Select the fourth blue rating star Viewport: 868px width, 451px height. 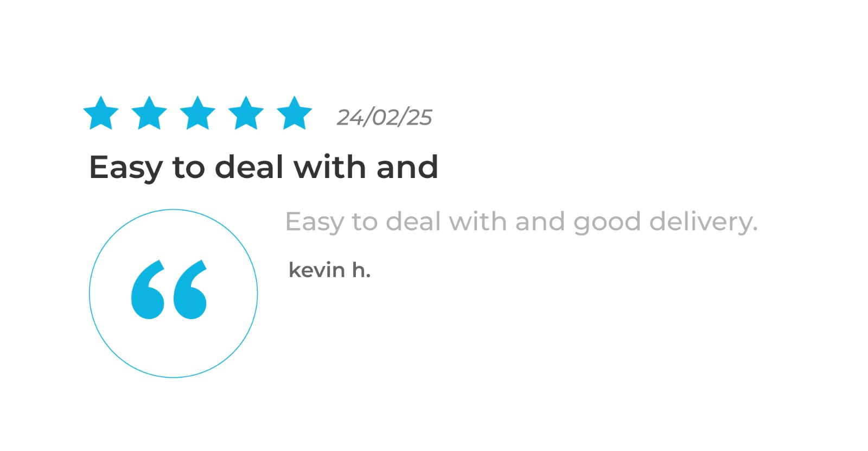246,113
